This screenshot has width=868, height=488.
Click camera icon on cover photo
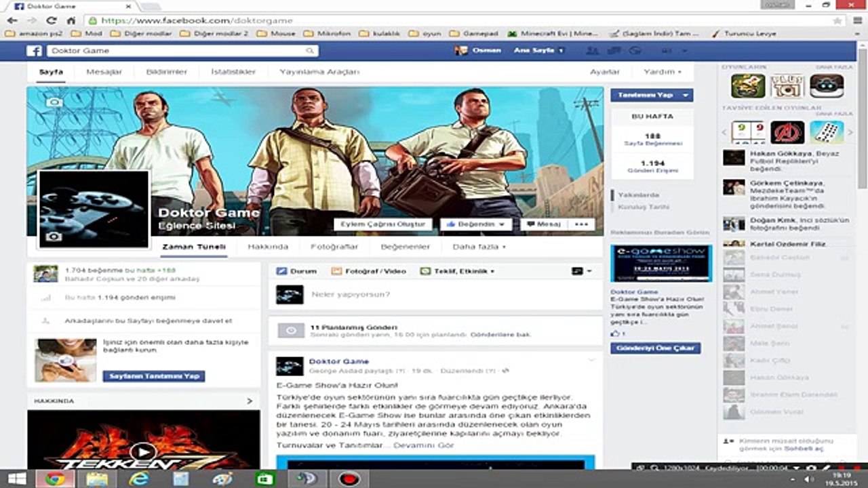54,102
